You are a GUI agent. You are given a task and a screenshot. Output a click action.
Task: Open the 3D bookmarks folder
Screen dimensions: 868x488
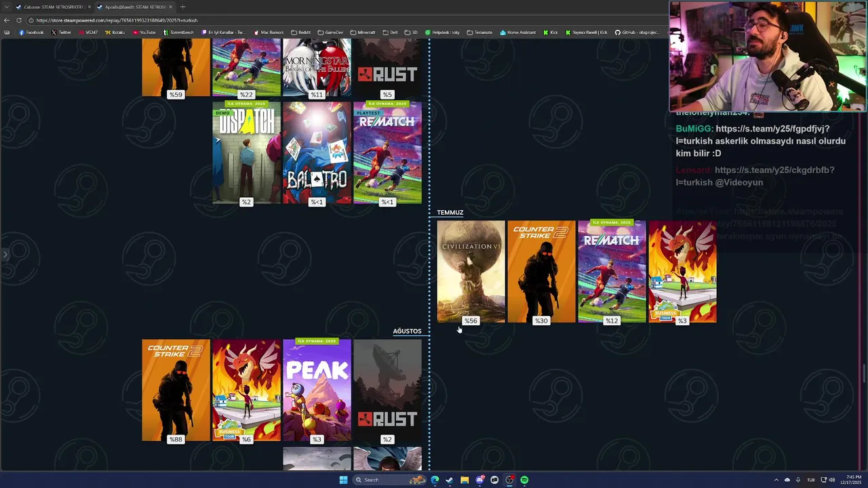tap(411, 33)
